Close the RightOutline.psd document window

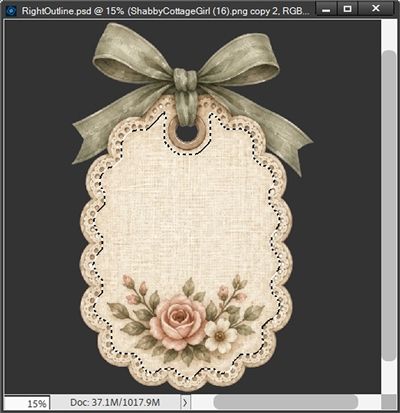(x=376, y=9)
